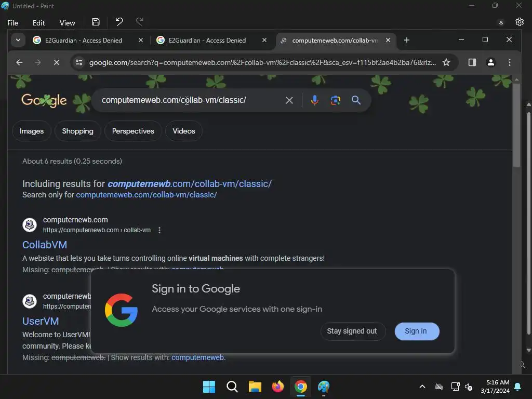
Task: Toggle Chrome side panel
Action: click(x=472, y=62)
